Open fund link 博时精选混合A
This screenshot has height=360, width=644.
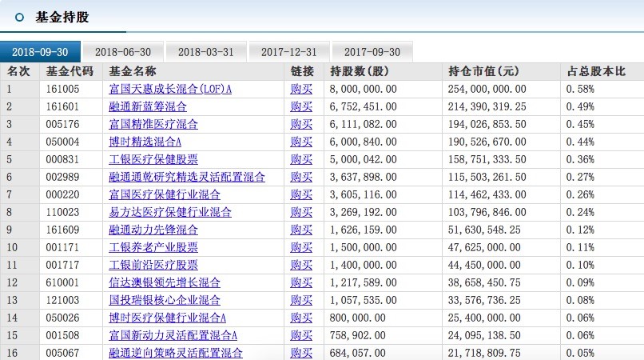(x=145, y=142)
